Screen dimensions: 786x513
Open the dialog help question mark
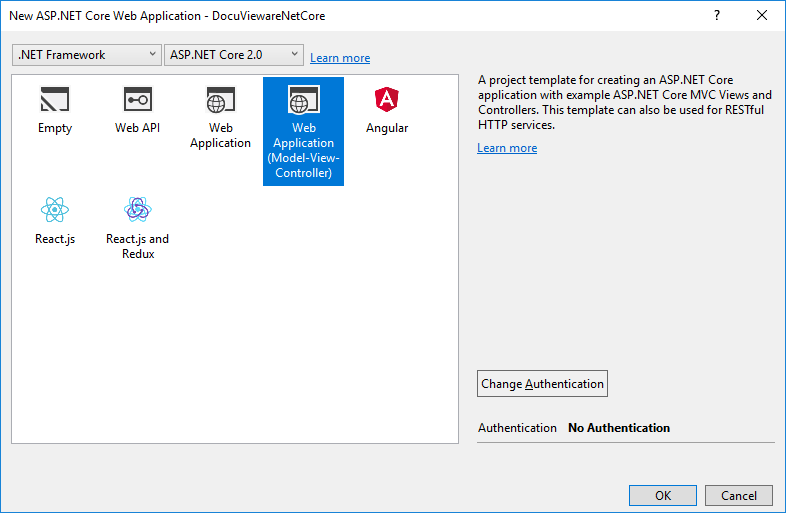tap(717, 16)
